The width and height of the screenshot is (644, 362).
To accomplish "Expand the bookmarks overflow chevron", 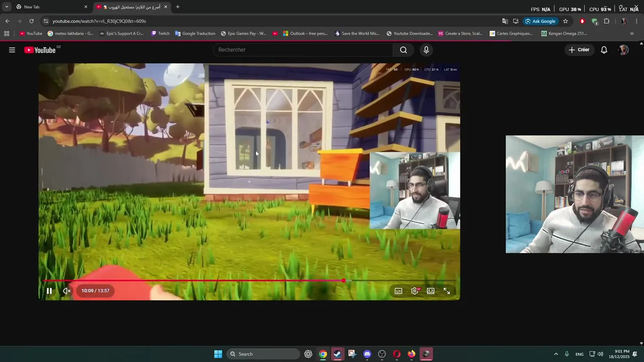I will pos(632,34).
